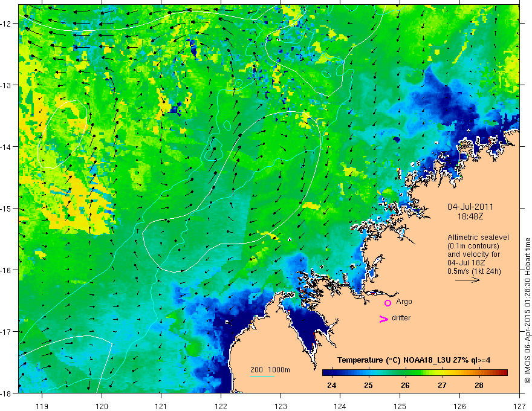Click the "Temperature (°C) NOAA18_L3U 27% ql>=4" title
532x411 pixels.
(414, 360)
